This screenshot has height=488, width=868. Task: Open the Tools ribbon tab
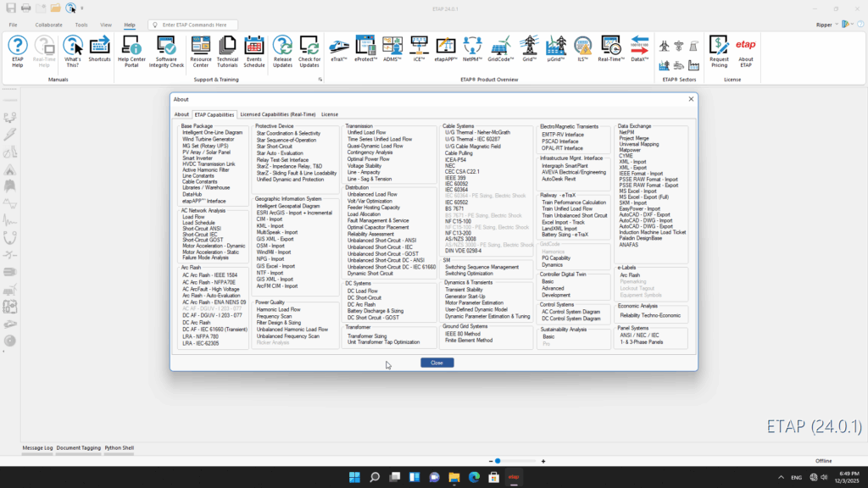pyautogui.click(x=81, y=25)
